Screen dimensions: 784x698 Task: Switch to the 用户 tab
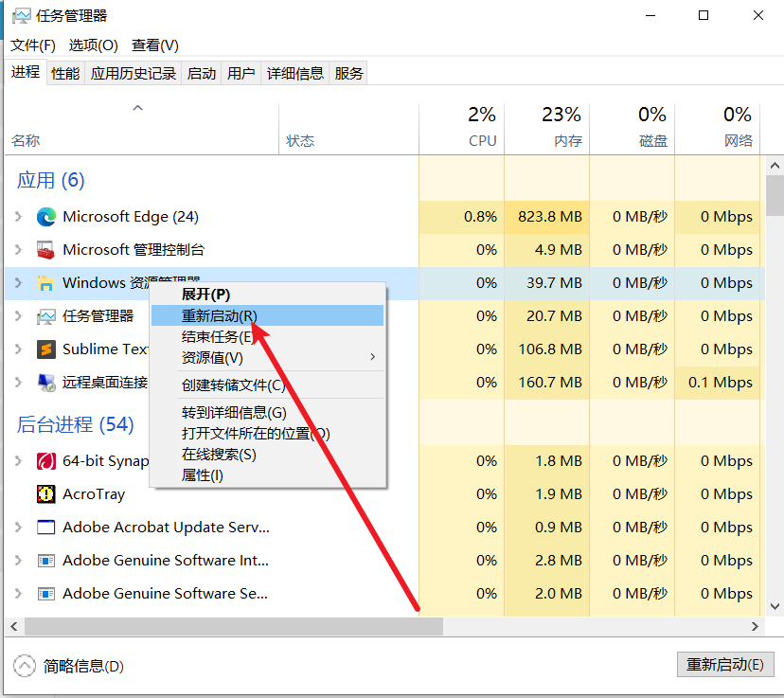241,74
